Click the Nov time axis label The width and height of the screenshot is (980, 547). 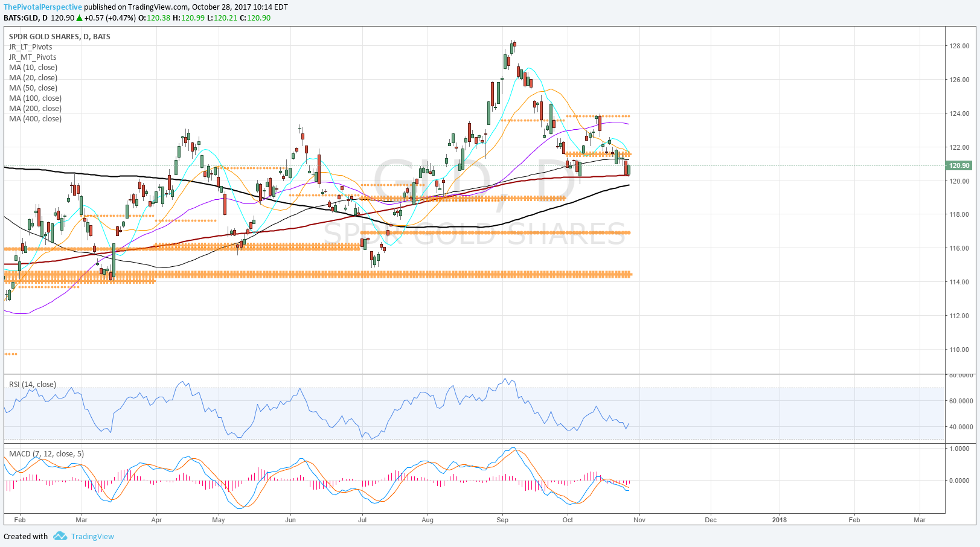(x=639, y=520)
